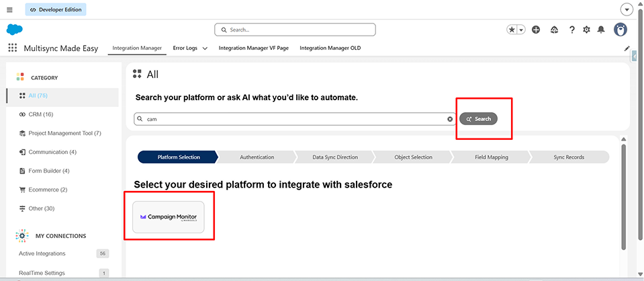
Task: Click the round dropdown at top right
Action: coord(627,9)
